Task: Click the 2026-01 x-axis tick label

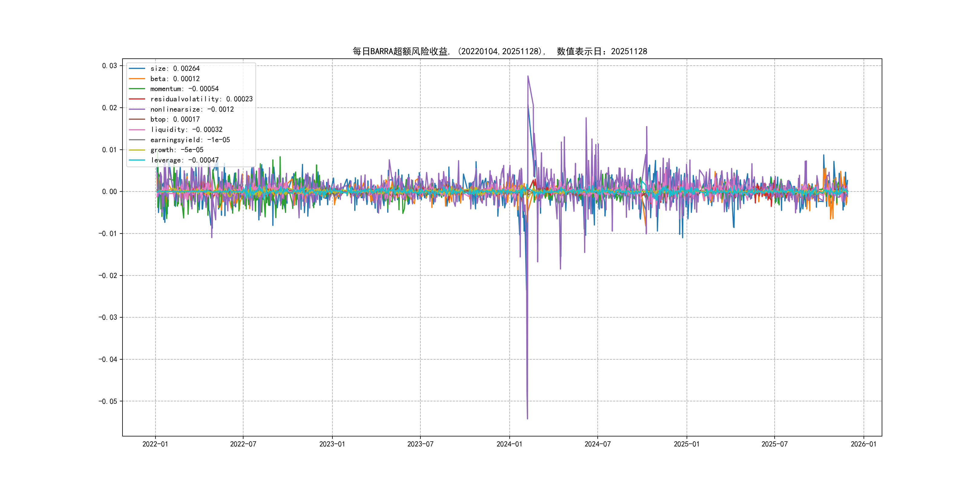Action: [864, 444]
